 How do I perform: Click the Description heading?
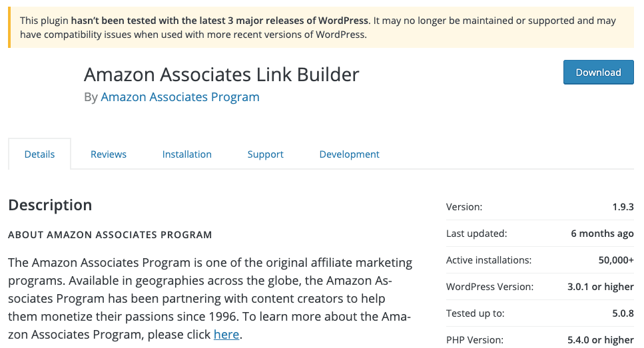tap(50, 205)
